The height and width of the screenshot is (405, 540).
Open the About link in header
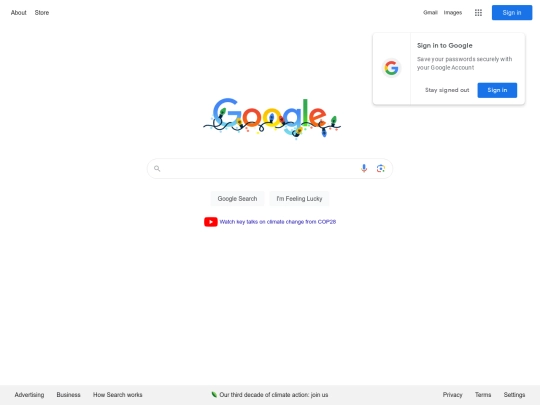coord(19,13)
